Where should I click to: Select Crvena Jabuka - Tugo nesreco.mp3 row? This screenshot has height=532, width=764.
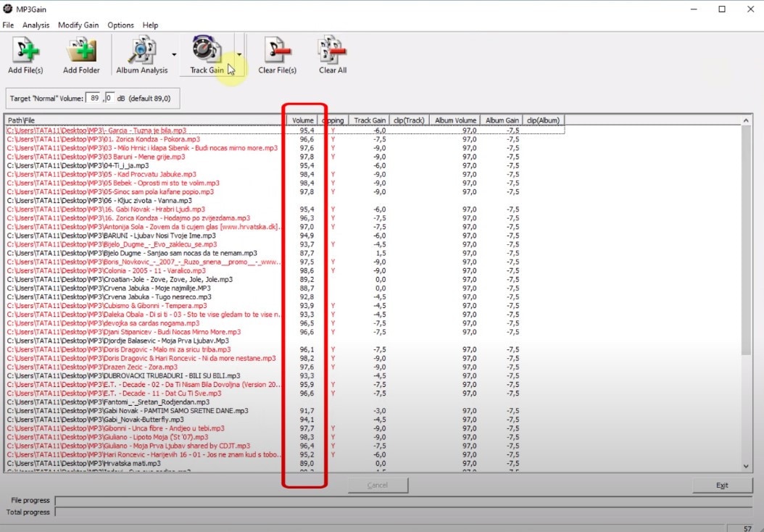coord(285,297)
